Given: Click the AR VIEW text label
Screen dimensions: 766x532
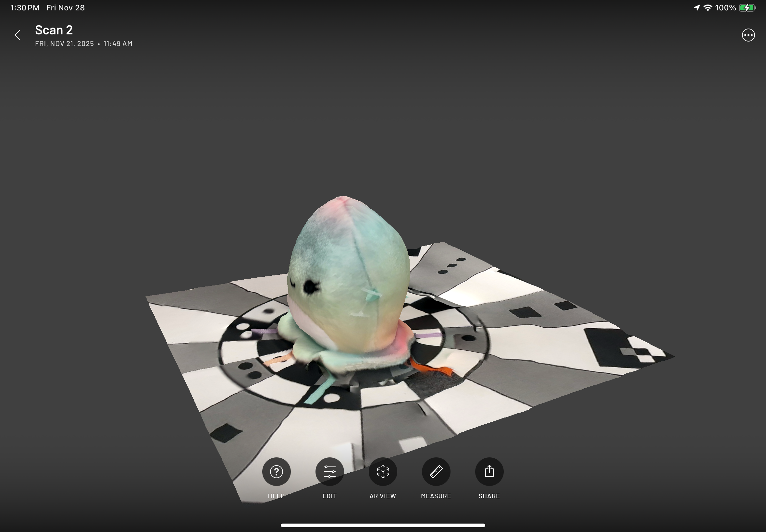Looking at the screenshot, I should [382, 496].
